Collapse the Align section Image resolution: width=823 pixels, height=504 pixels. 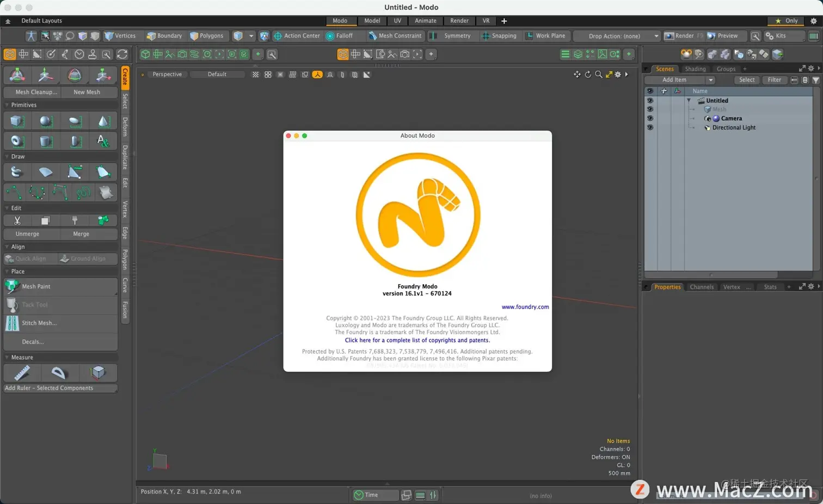coord(7,247)
